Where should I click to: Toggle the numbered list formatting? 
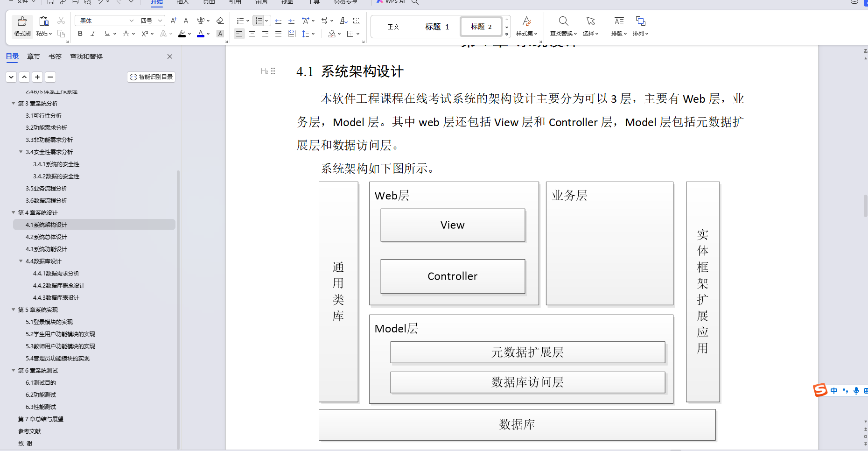[x=258, y=21]
